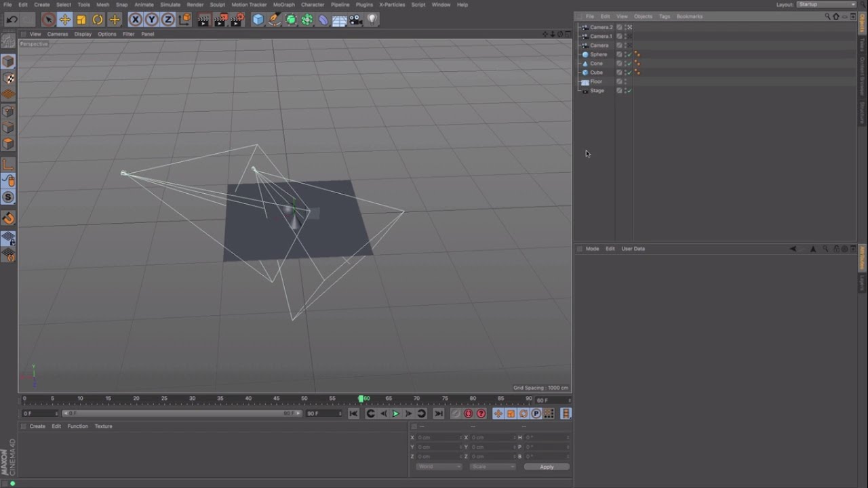Click the Make Editable icon
This screenshot has height=488, width=868.
click(x=8, y=42)
